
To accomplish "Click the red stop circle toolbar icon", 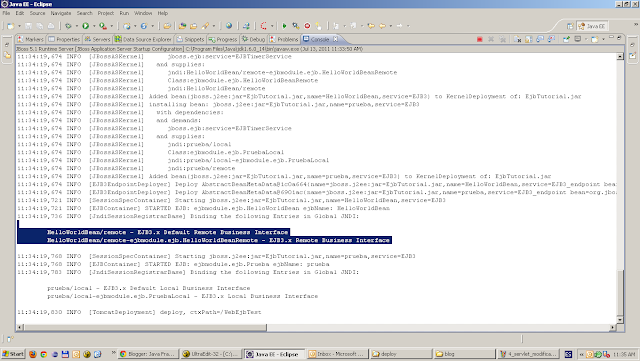I will 307,26.
